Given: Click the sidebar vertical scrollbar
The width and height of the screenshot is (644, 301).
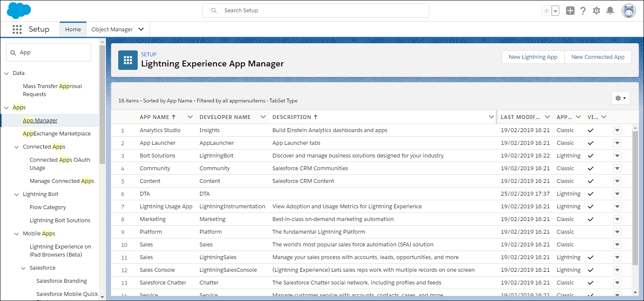Looking at the screenshot, I should pos(102,104).
